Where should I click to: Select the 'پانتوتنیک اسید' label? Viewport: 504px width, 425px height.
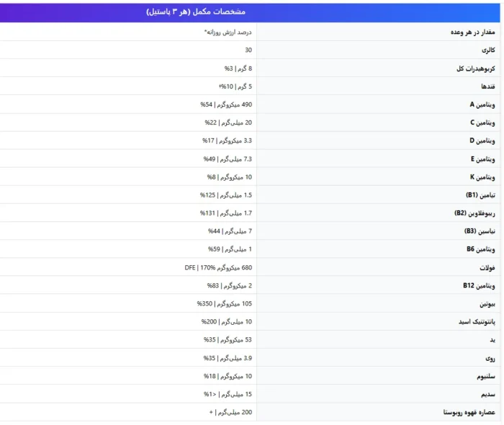(x=477, y=321)
